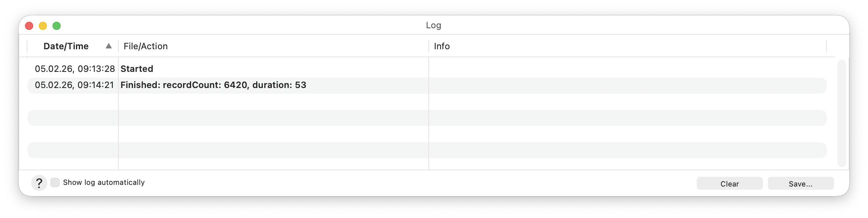868x218 pixels.
Task: Click the Save... button
Action: (x=800, y=184)
